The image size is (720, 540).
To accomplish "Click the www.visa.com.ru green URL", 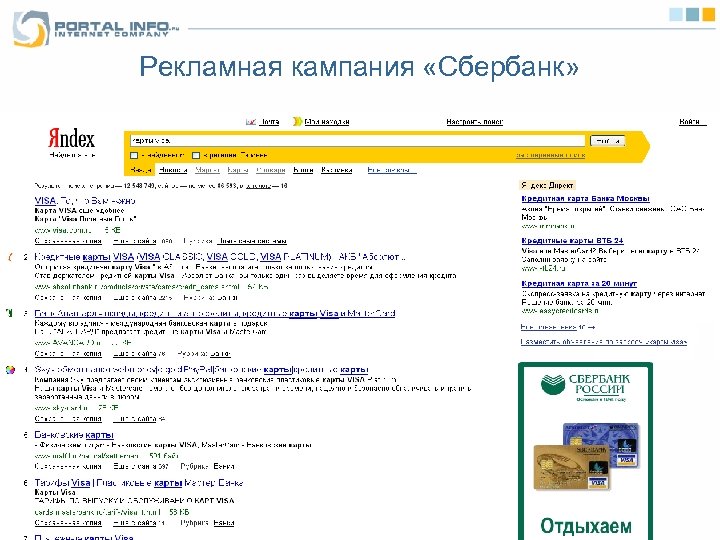I will point(63,230).
